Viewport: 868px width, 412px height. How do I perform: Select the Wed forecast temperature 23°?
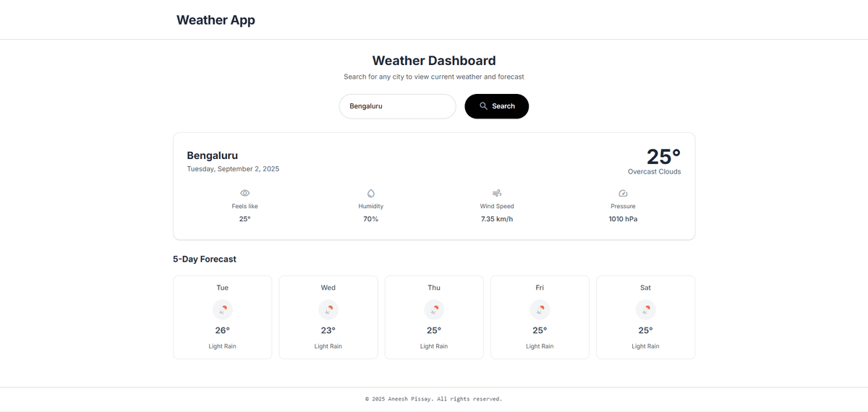click(x=328, y=330)
